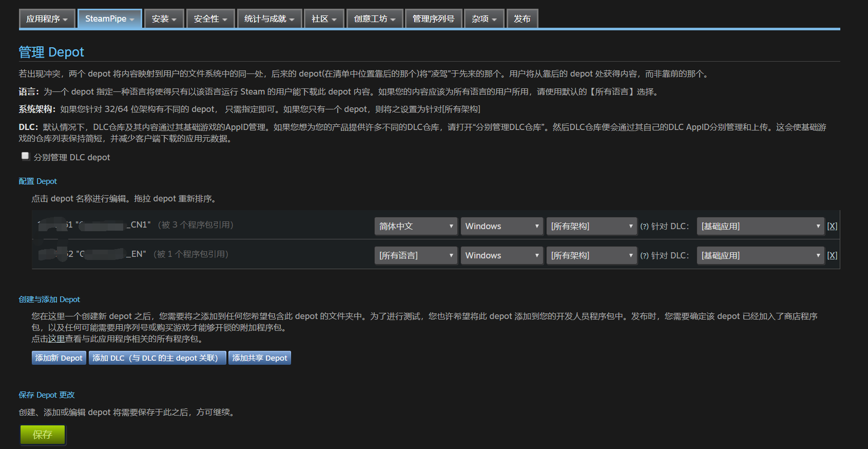Open 所有架构 dropdown for EN depot
Screen dimensions: 868x449
[x=591, y=255]
